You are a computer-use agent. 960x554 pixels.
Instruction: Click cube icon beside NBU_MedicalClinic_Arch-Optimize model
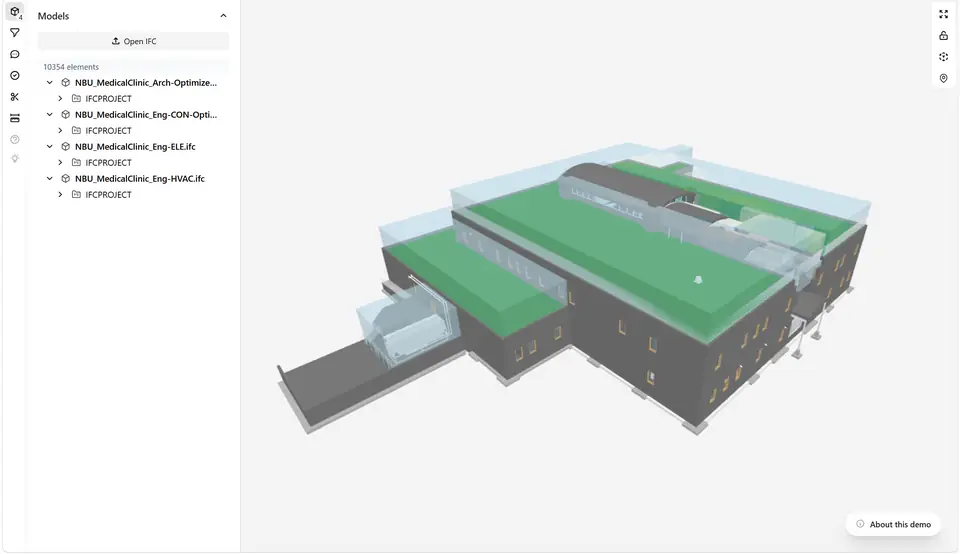(66, 83)
